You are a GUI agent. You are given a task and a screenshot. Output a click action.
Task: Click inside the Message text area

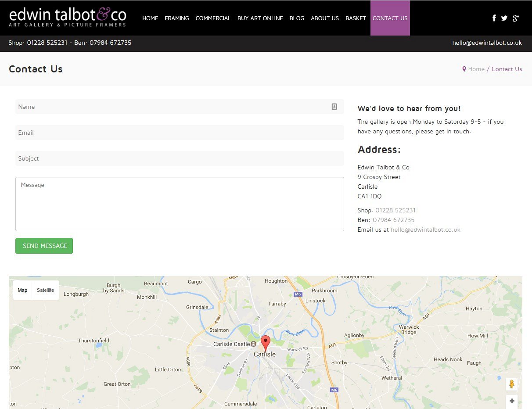pyautogui.click(x=179, y=204)
